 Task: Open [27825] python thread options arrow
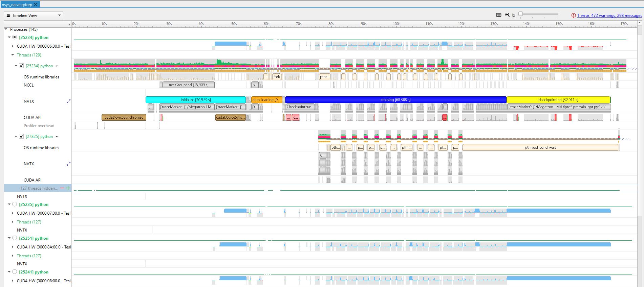tap(57, 137)
